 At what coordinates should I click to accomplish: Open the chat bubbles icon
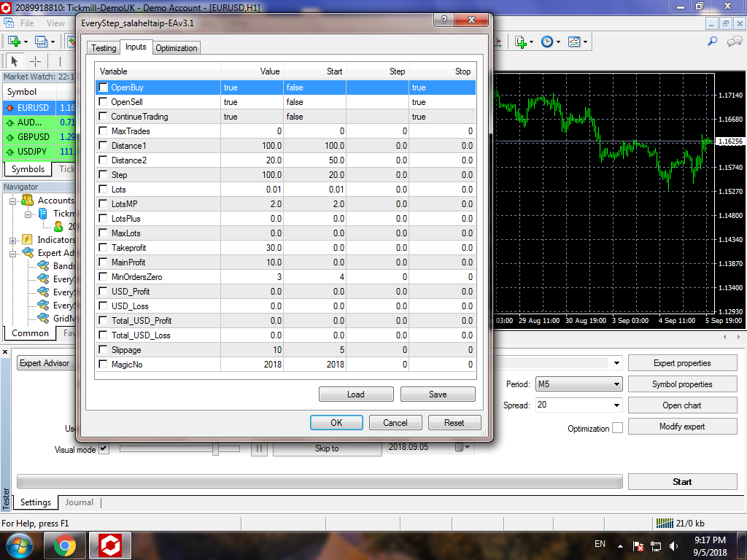click(734, 42)
